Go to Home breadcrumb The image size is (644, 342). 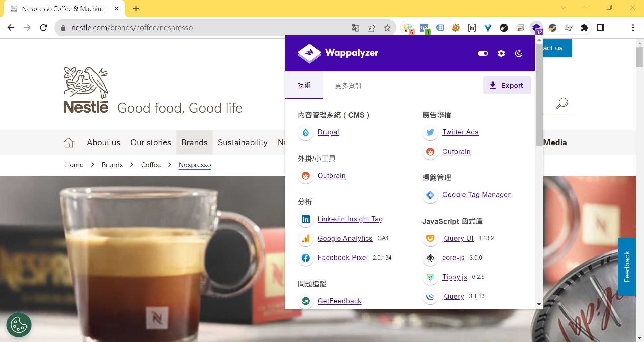[74, 165]
